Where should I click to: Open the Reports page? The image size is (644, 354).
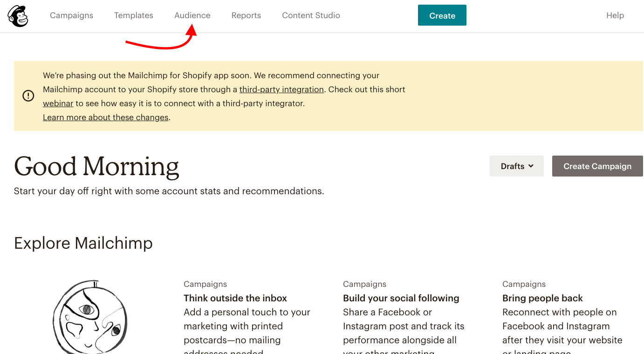click(246, 15)
